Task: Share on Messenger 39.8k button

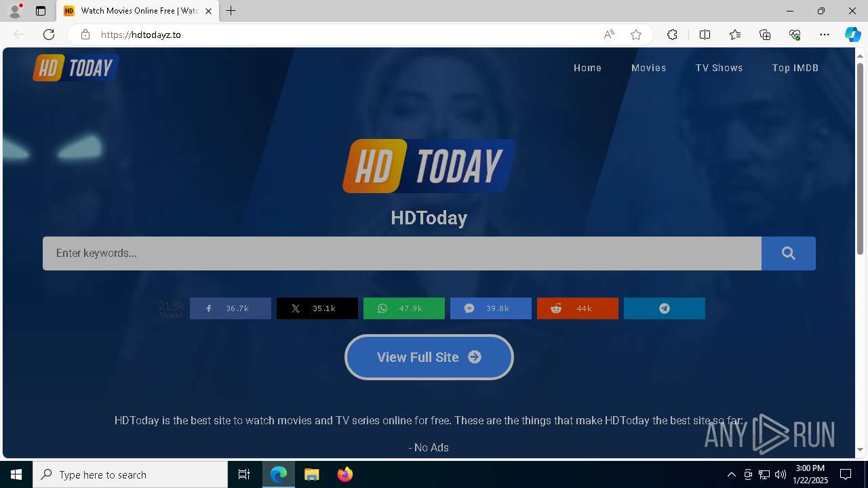Action: click(x=491, y=308)
